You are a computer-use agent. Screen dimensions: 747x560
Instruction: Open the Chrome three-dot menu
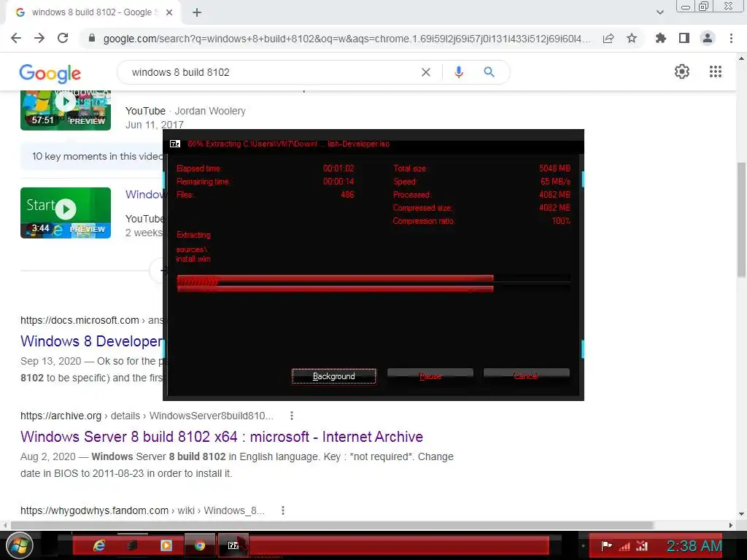(731, 38)
